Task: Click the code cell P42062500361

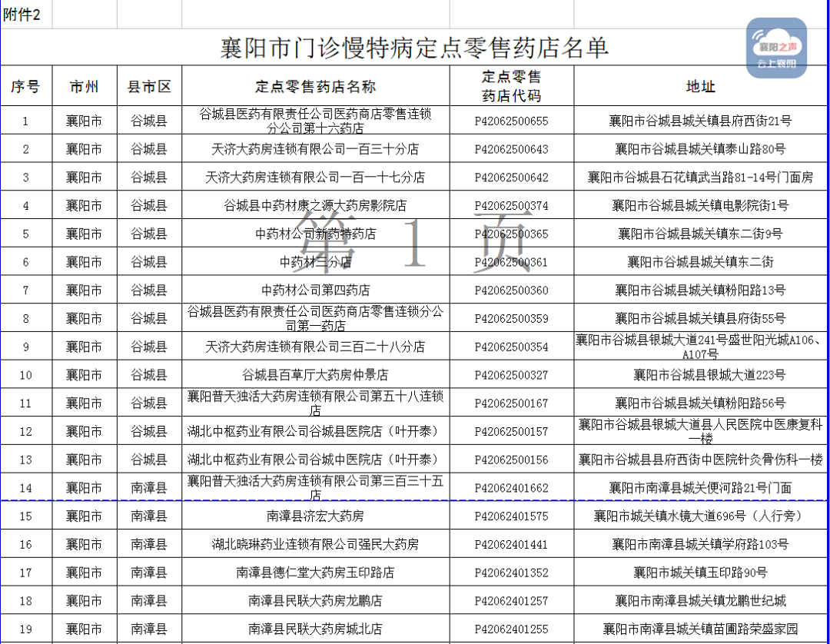Action: click(x=511, y=262)
